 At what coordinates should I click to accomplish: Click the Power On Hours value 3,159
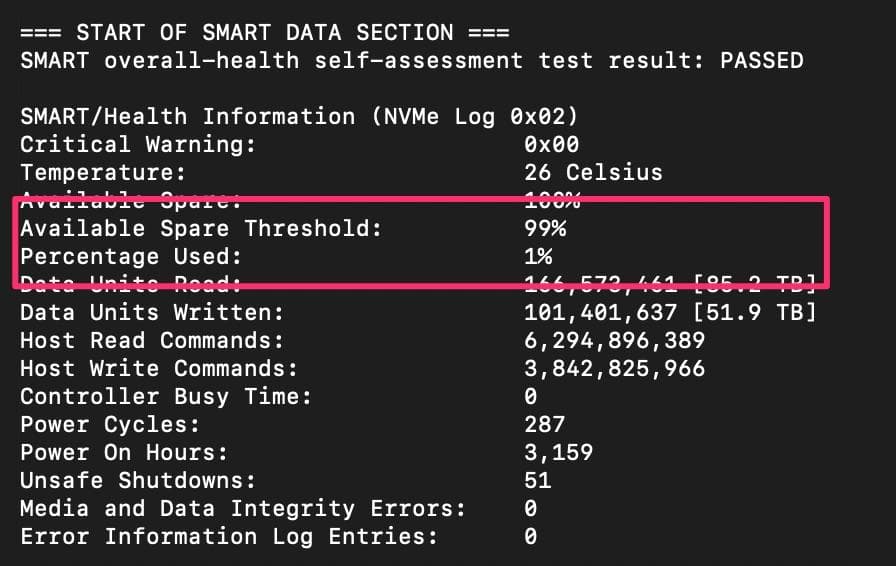[x=558, y=453]
